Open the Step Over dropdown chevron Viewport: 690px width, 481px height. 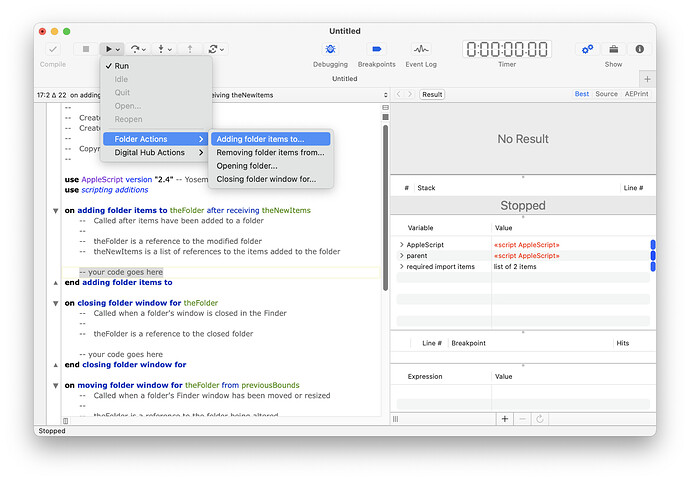[x=144, y=50]
